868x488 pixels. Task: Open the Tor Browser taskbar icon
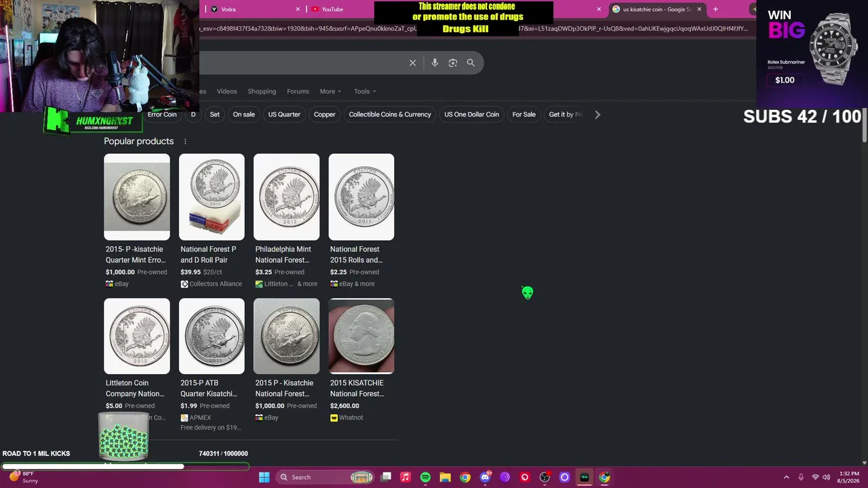[x=505, y=477]
